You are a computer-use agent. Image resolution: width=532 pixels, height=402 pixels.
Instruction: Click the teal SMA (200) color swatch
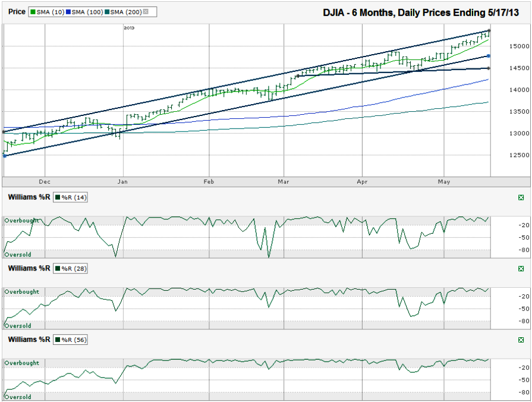pyautogui.click(x=107, y=12)
